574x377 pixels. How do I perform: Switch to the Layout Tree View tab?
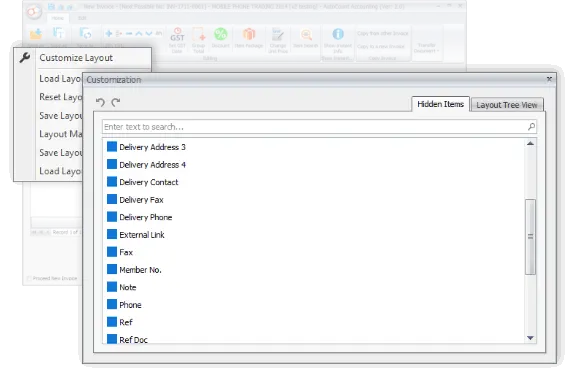[x=507, y=105]
